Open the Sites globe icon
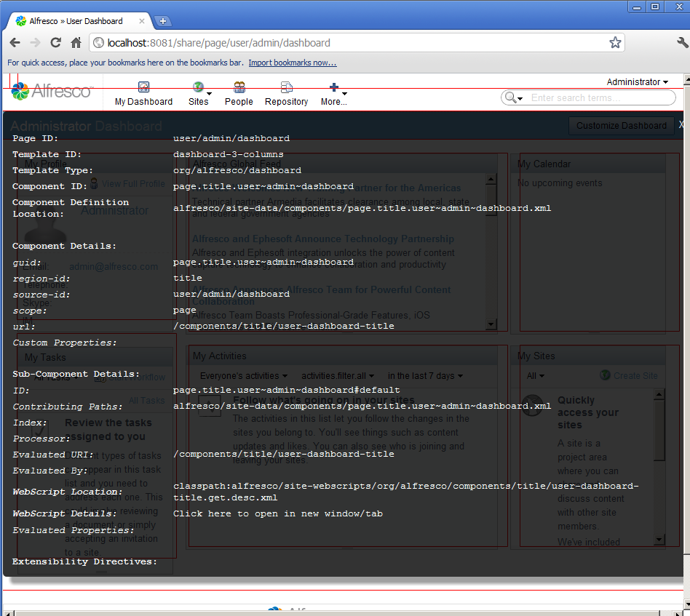 click(x=197, y=87)
